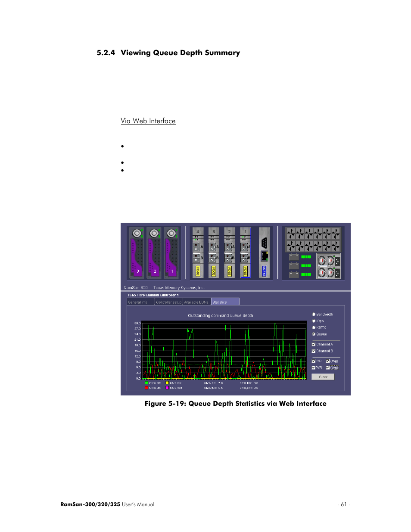Screen dimensions: 411x532
Task: Select memory module 1 in the chassis view
Action: (171, 253)
